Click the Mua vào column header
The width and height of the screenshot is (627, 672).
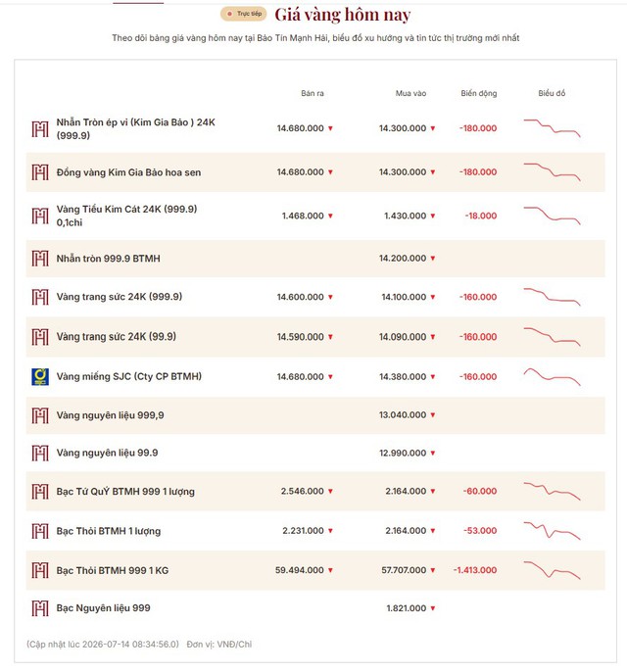(x=410, y=93)
